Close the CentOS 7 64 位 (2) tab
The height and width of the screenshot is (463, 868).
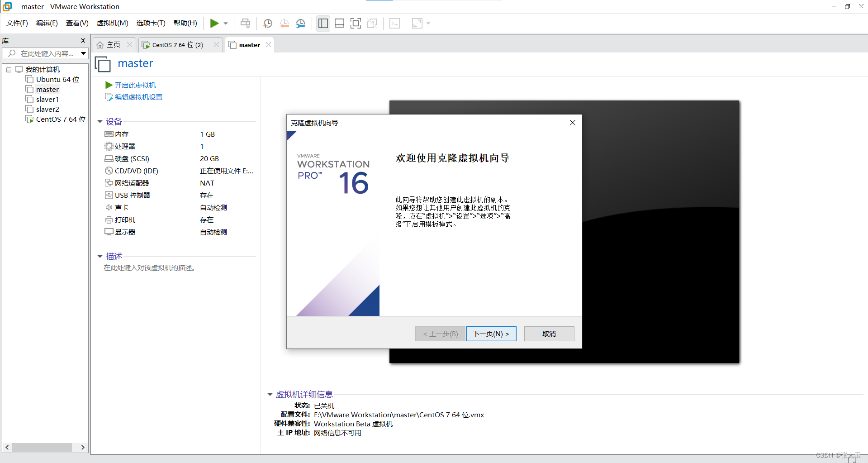click(x=216, y=44)
